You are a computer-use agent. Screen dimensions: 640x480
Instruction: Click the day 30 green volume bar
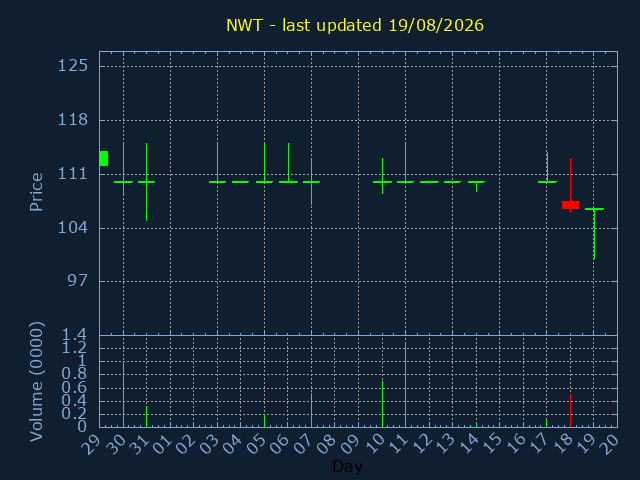pyautogui.click(x=123, y=394)
